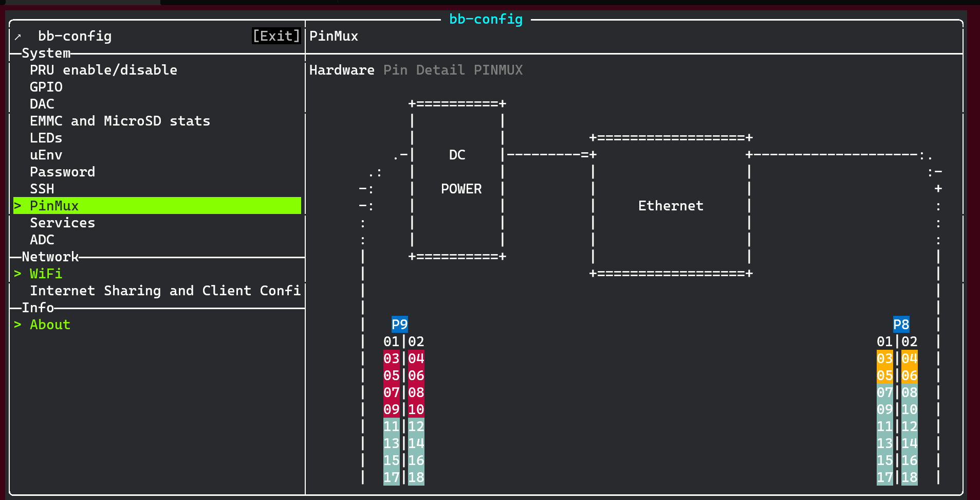Viewport: 980px width, 500px height.
Task: View EMMC and MicroSD stats
Action: 120,120
